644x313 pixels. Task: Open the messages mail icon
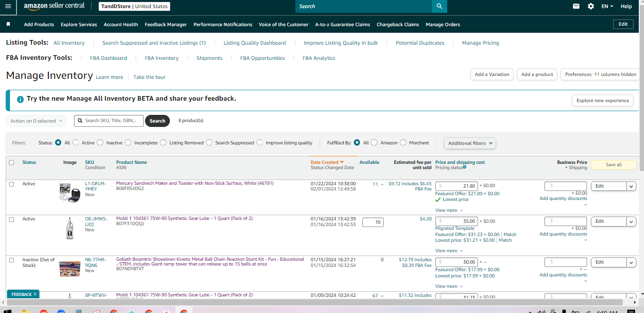pos(576,6)
